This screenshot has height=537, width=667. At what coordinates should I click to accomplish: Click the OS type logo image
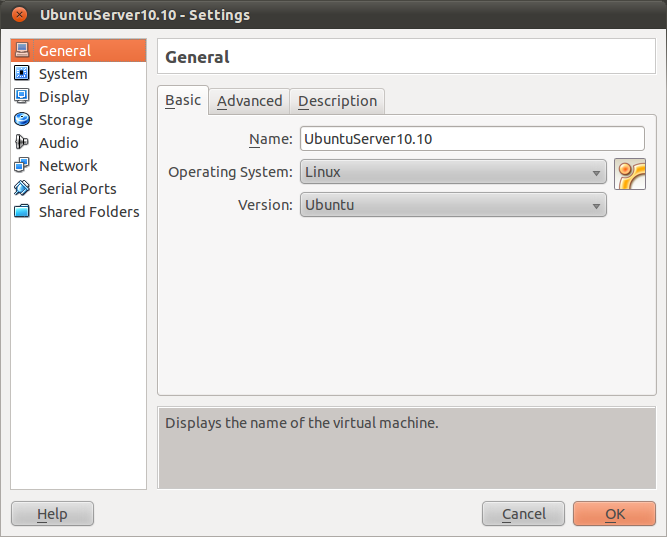click(x=630, y=173)
